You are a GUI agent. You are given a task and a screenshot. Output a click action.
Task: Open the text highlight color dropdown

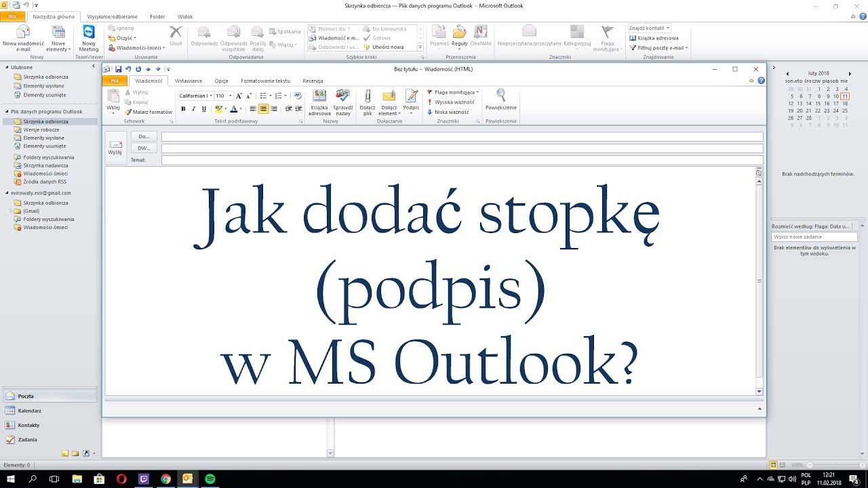coord(226,108)
